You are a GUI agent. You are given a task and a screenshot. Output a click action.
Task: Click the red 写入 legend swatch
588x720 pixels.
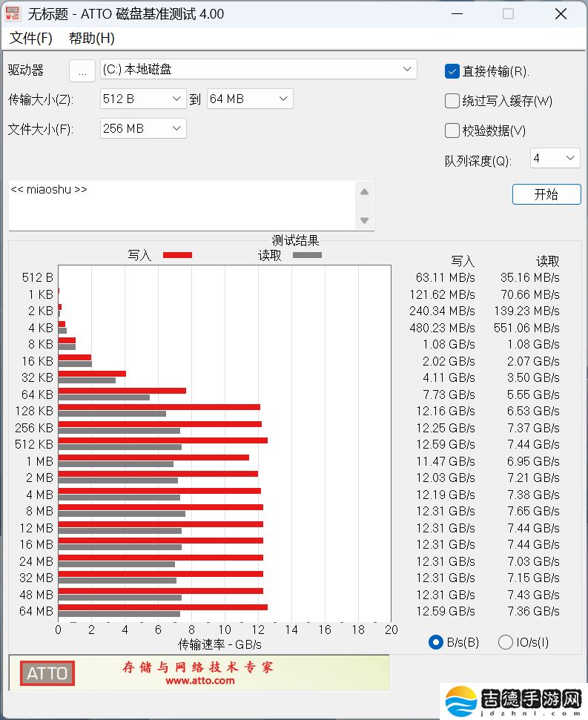[178, 255]
